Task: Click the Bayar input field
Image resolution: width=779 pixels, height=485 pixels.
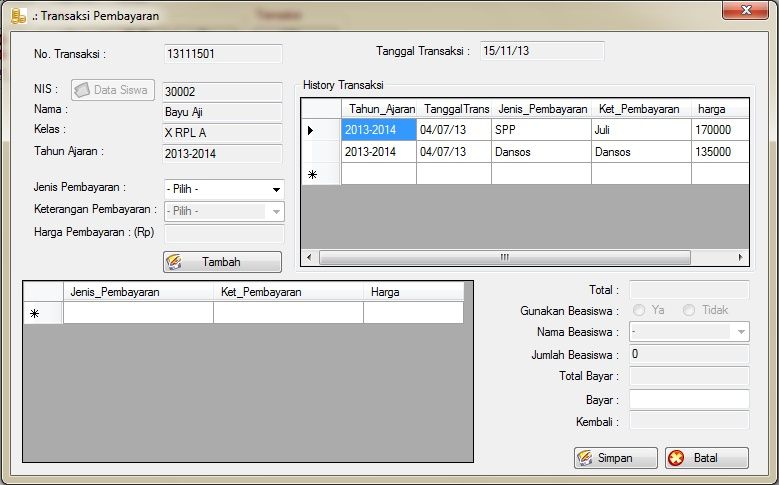Action: pos(689,400)
